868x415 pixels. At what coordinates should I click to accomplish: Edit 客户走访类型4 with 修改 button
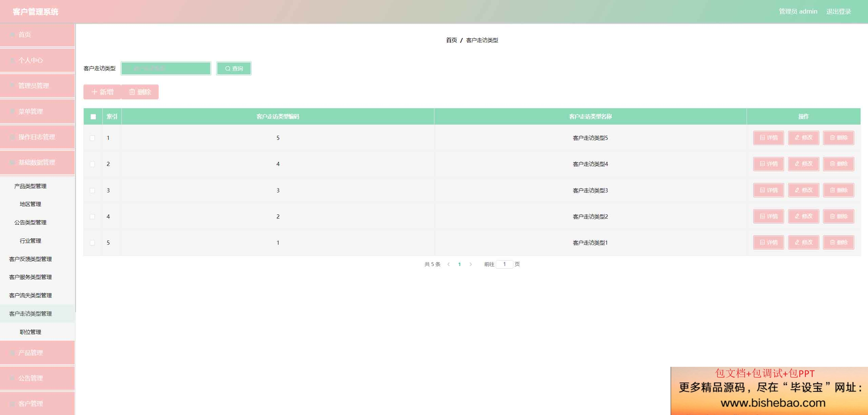click(804, 164)
